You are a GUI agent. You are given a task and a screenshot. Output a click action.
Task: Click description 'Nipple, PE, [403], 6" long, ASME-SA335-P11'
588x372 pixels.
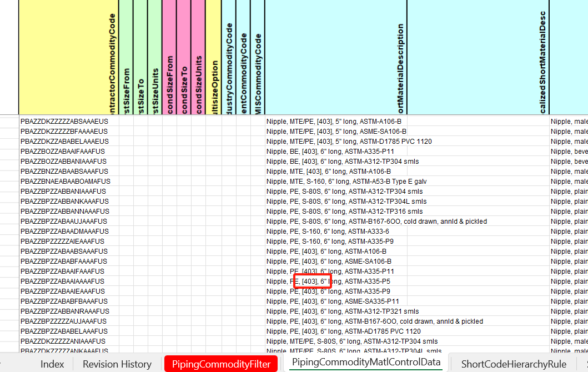click(x=333, y=301)
